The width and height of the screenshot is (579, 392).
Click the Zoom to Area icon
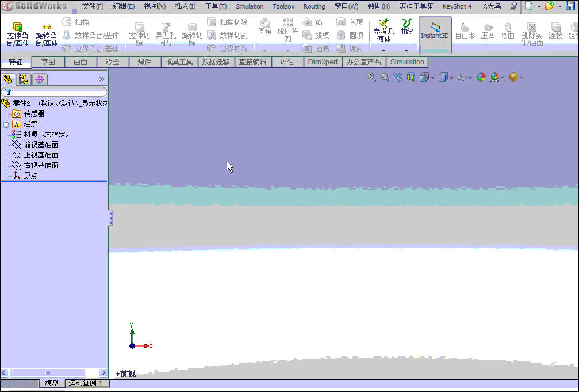385,77
